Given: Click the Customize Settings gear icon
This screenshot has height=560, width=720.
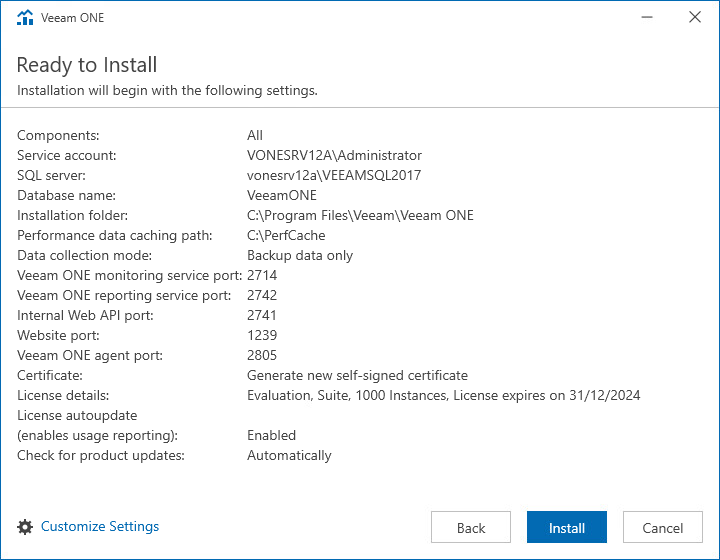Looking at the screenshot, I should click(25, 527).
